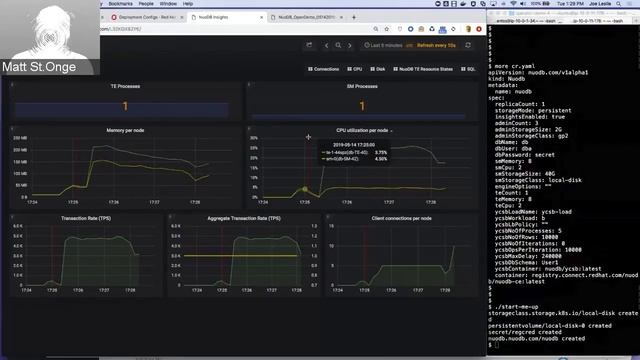Image resolution: width=640 pixels, height=360 pixels.
Task: Open Aggregate Transaction Rate (TPS) panel menu
Action: [244, 218]
